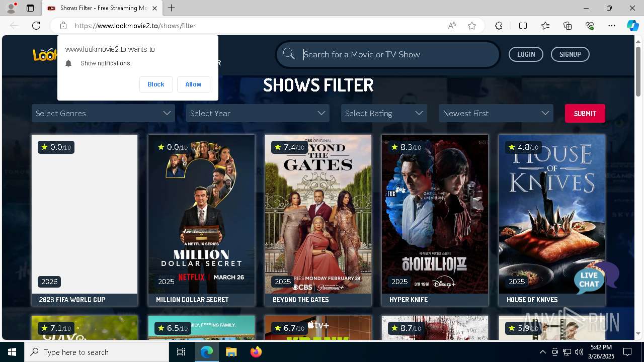Open the volume icon in system tray

pyautogui.click(x=579, y=352)
